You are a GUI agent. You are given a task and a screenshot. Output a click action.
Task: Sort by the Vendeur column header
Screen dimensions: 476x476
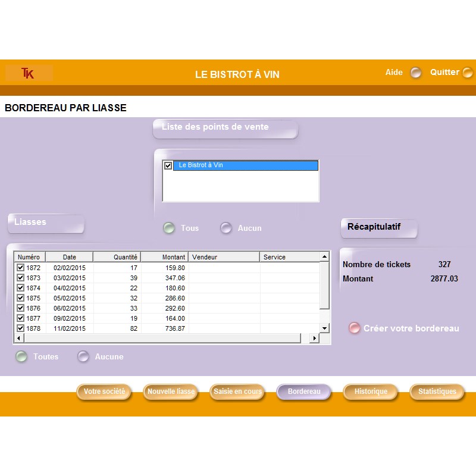coord(224,257)
